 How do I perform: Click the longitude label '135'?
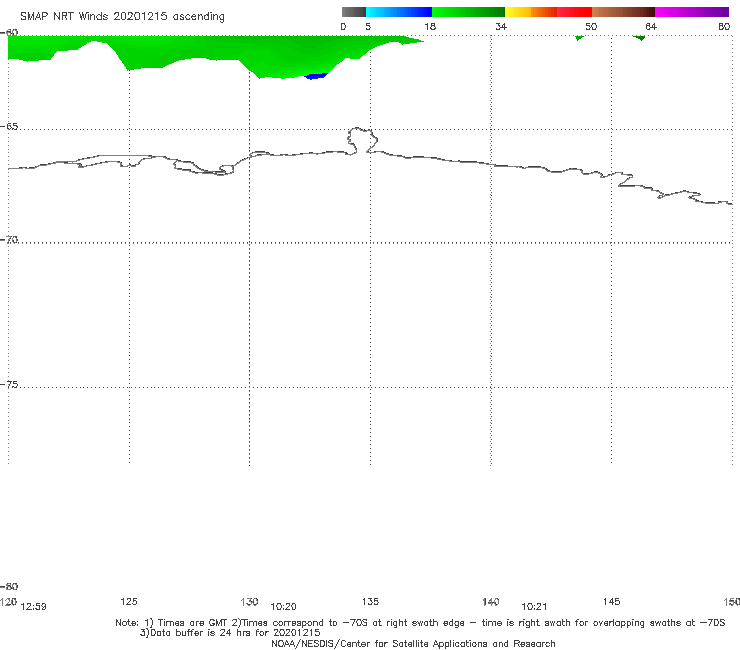(370, 601)
